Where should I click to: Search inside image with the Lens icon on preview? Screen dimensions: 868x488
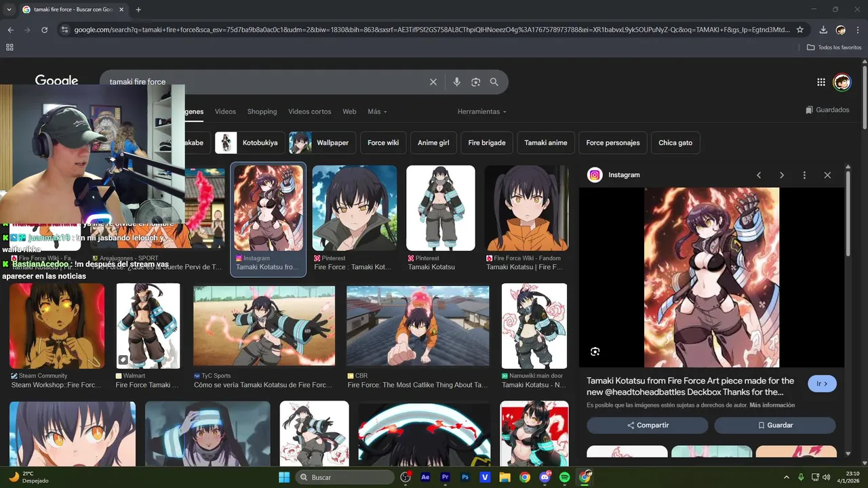(x=595, y=352)
